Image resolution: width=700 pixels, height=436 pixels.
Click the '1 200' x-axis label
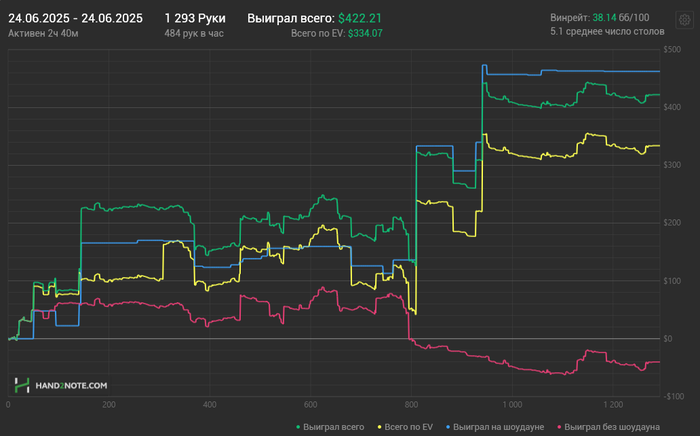coord(613,405)
